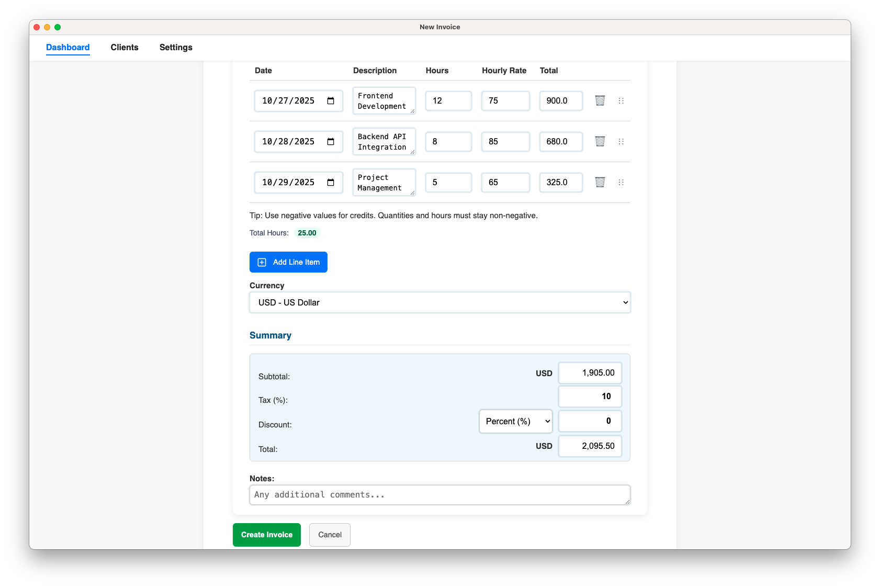880x588 pixels.
Task: Click the Tax (%) input field
Action: 590,397
